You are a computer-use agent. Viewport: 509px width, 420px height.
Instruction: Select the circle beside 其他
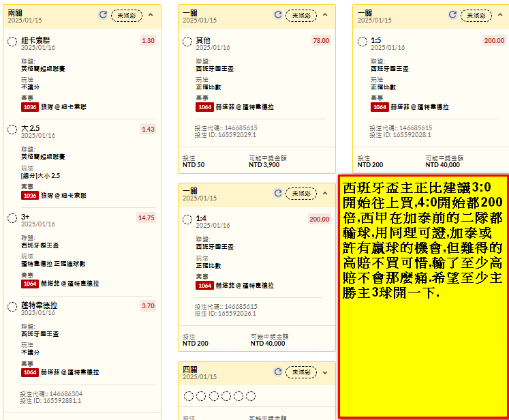pyautogui.click(x=187, y=42)
